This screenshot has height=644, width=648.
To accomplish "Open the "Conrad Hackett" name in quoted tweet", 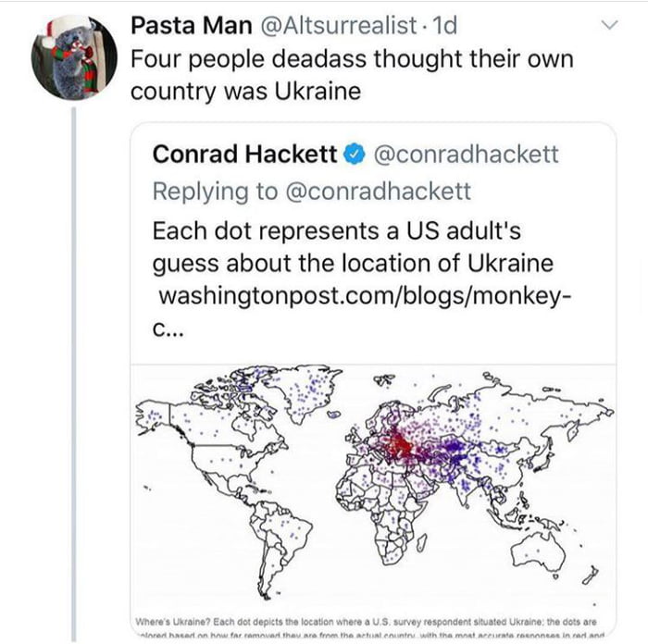I will coord(244,155).
